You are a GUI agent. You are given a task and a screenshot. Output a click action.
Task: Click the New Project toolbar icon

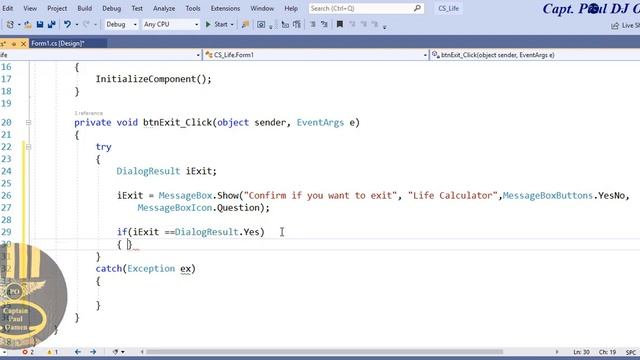click(x=10, y=24)
